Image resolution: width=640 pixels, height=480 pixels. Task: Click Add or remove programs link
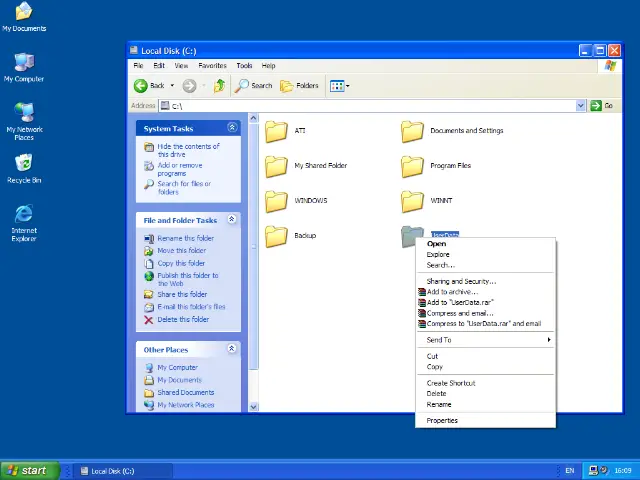coord(180,169)
